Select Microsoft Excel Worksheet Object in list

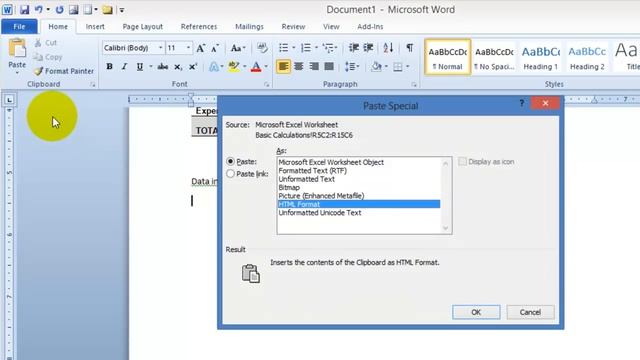point(331,162)
